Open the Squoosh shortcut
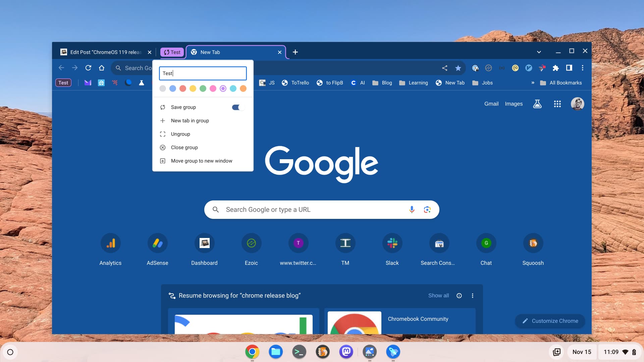 [x=533, y=249]
